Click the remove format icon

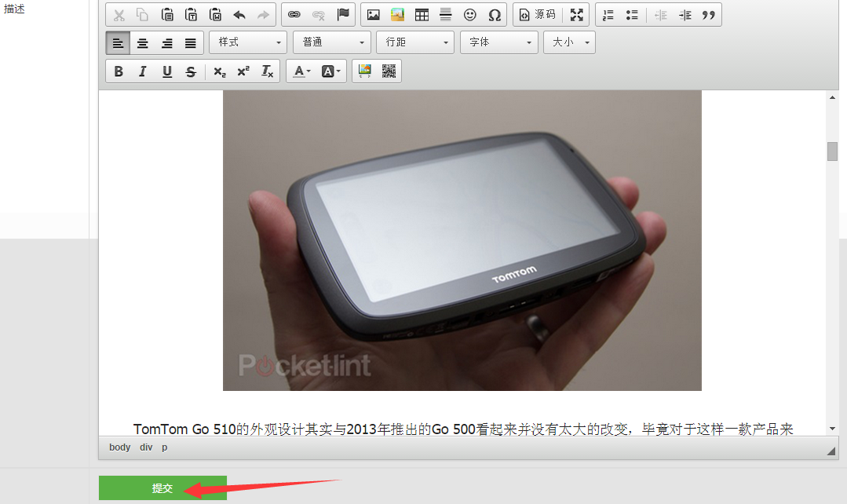pyautogui.click(x=268, y=71)
